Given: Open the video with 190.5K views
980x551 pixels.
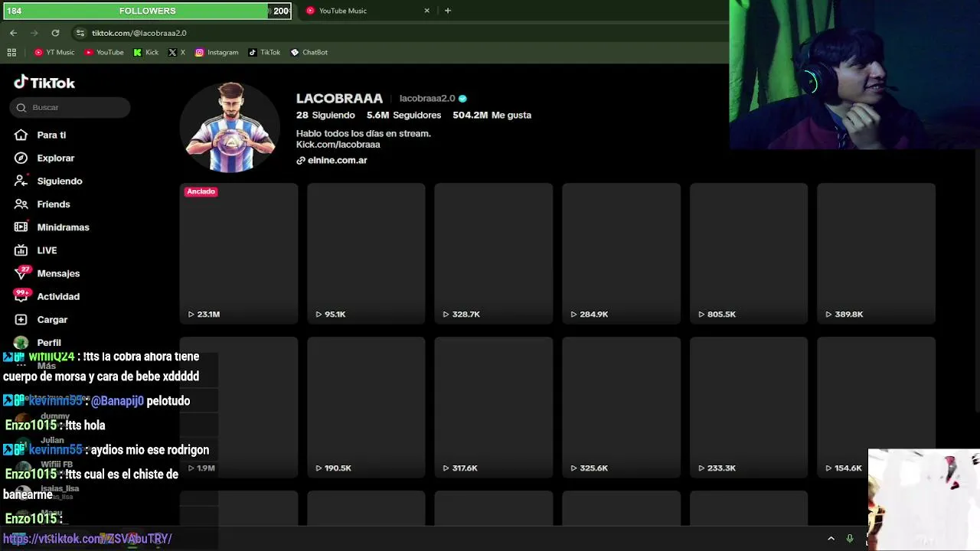Looking at the screenshot, I should click(x=366, y=407).
